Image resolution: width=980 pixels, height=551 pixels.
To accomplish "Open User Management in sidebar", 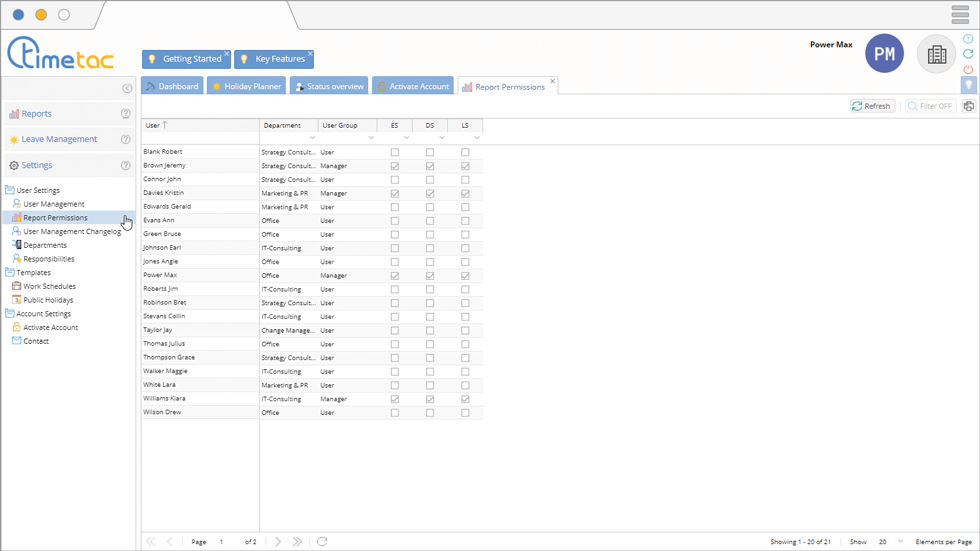I will pos(54,204).
